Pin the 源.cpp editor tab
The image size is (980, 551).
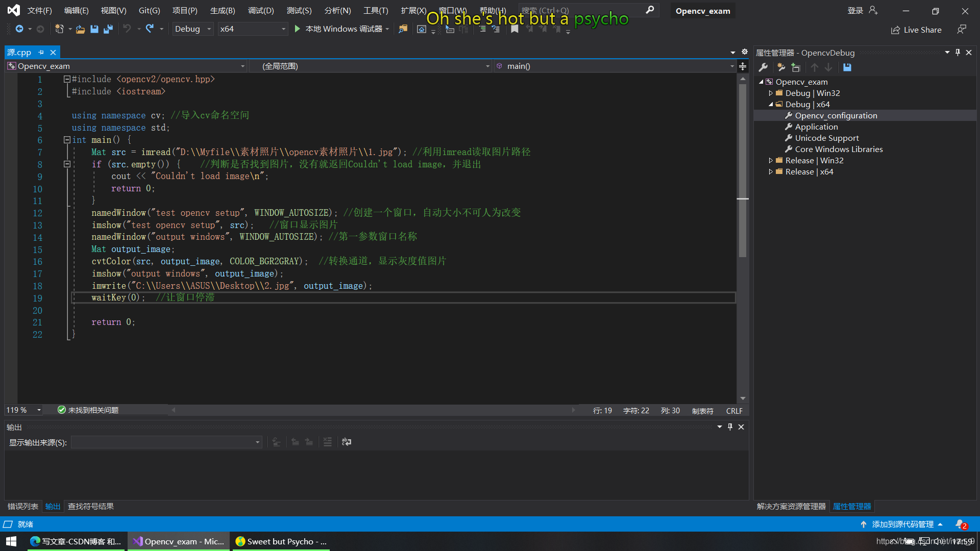(x=41, y=52)
